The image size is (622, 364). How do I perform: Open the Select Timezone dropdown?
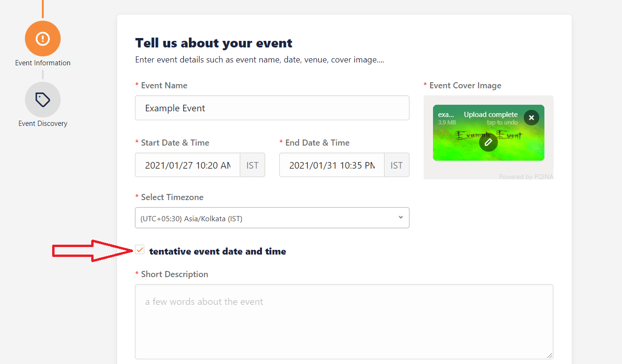pyautogui.click(x=272, y=218)
